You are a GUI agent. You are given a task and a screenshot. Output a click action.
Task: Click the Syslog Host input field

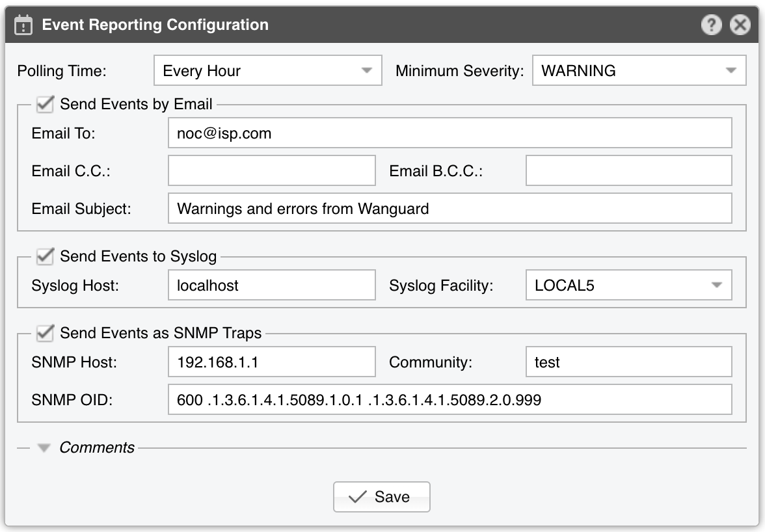272,286
